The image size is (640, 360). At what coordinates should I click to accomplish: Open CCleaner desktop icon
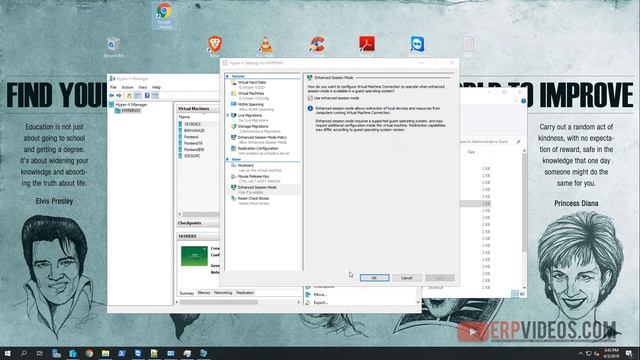(317, 45)
